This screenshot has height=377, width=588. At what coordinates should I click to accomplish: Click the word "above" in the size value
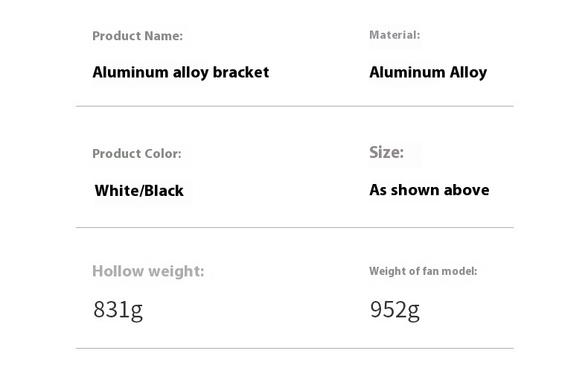tap(467, 190)
